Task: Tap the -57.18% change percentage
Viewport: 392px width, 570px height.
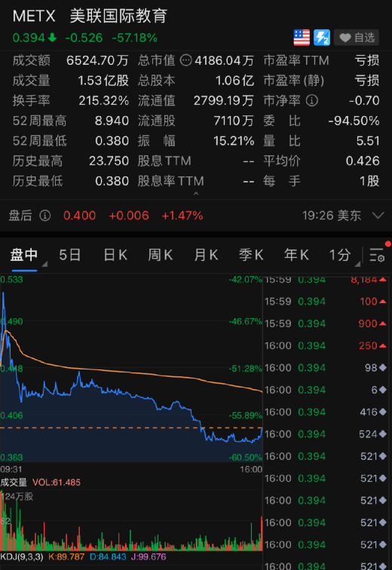Action: click(134, 38)
